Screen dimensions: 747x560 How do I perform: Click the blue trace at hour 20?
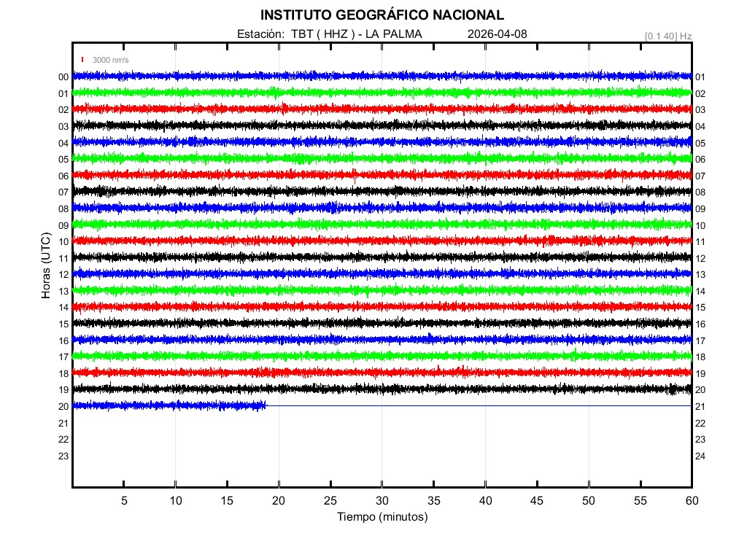pyautogui.click(x=168, y=405)
